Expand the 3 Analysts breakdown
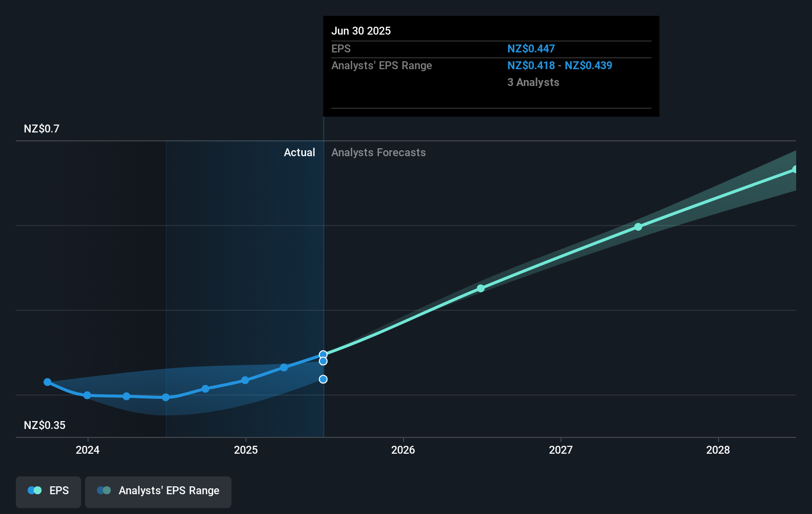Screen dimensions: 812x514 (533, 82)
